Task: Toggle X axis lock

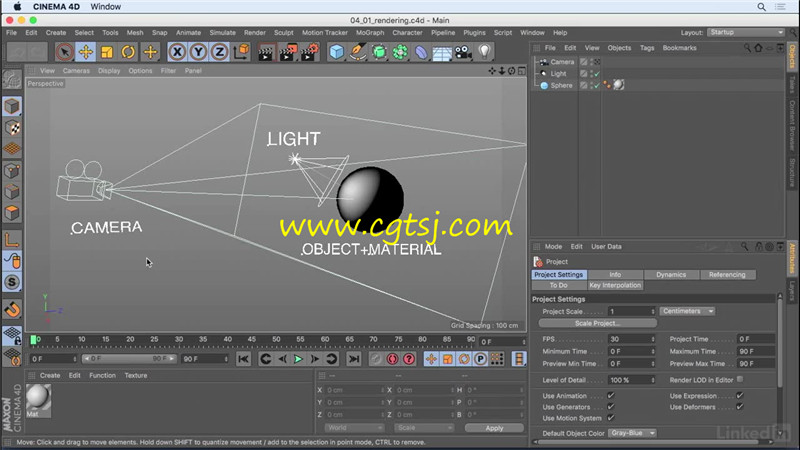Action: pos(177,52)
